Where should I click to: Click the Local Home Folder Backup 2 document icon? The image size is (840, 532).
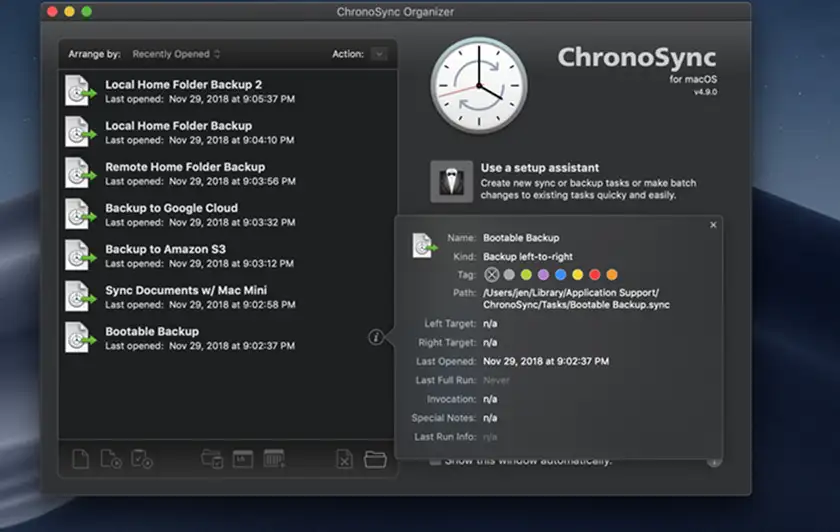pyautogui.click(x=80, y=91)
